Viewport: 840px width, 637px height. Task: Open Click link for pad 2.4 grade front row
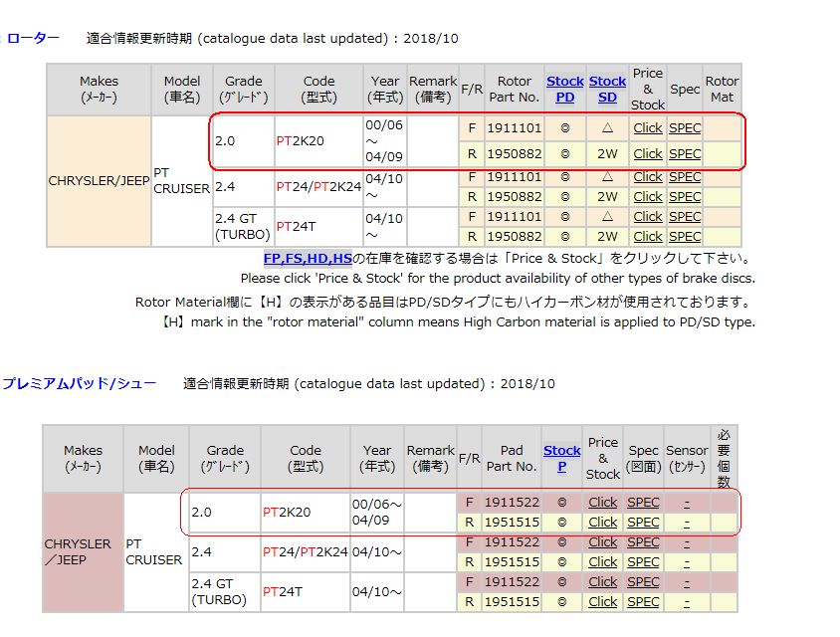[x=603, y=542]
